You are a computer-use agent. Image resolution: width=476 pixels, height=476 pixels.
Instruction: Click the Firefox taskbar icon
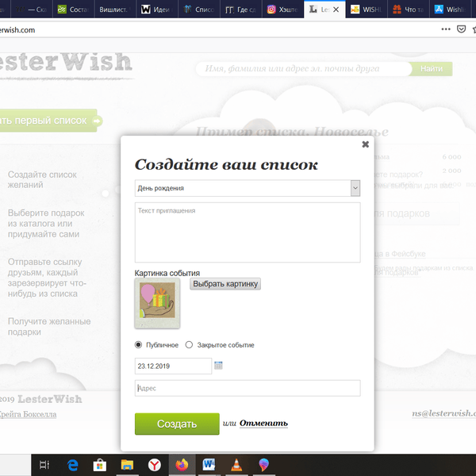(182, 465)
